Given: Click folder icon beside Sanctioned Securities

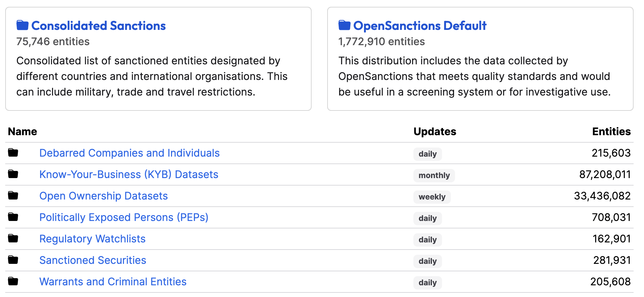Looking at the screenshot, I should 13,260.
